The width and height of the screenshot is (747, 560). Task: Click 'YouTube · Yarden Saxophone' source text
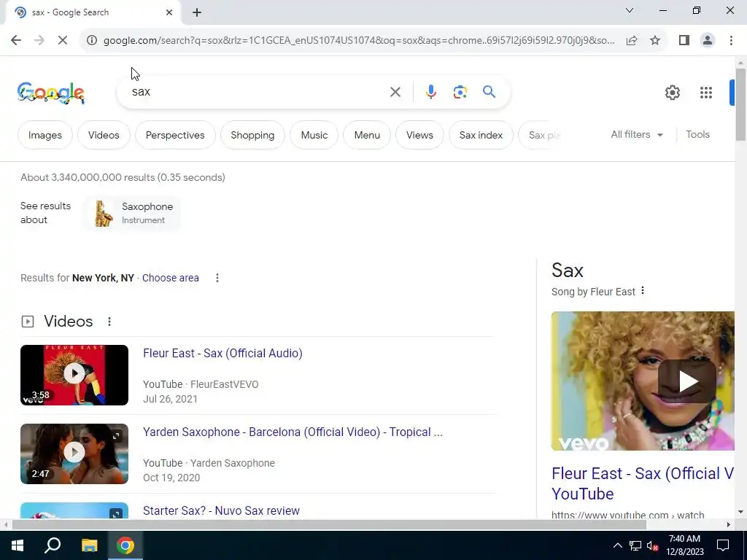(x=209, y=463)
